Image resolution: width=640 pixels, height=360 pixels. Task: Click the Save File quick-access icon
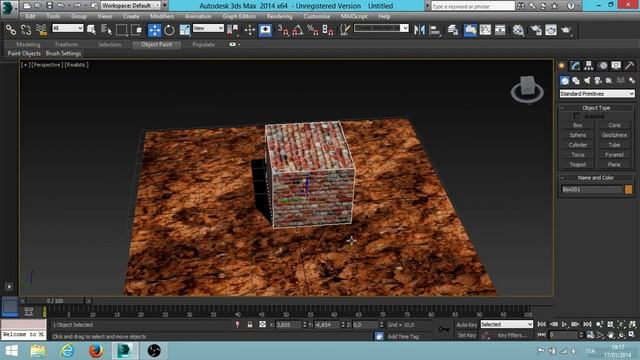pos(49,6)
